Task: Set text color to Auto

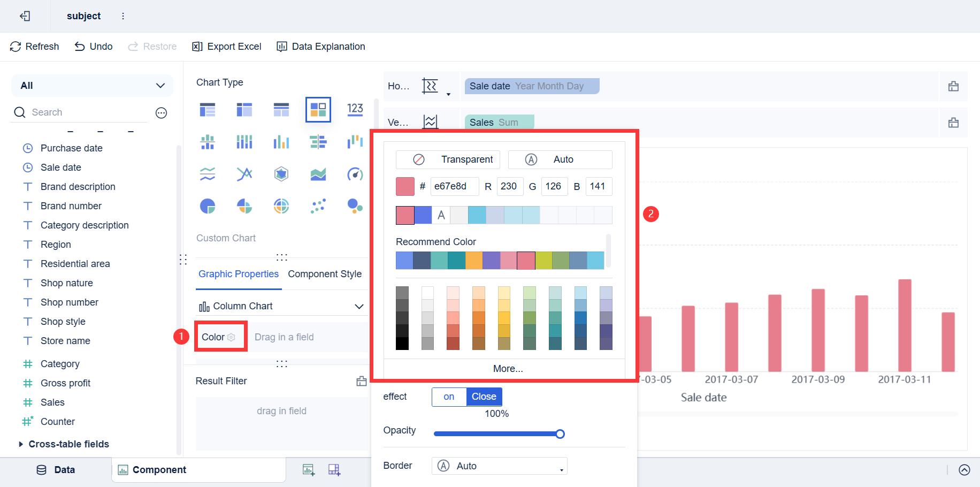Action: point(560,159)
